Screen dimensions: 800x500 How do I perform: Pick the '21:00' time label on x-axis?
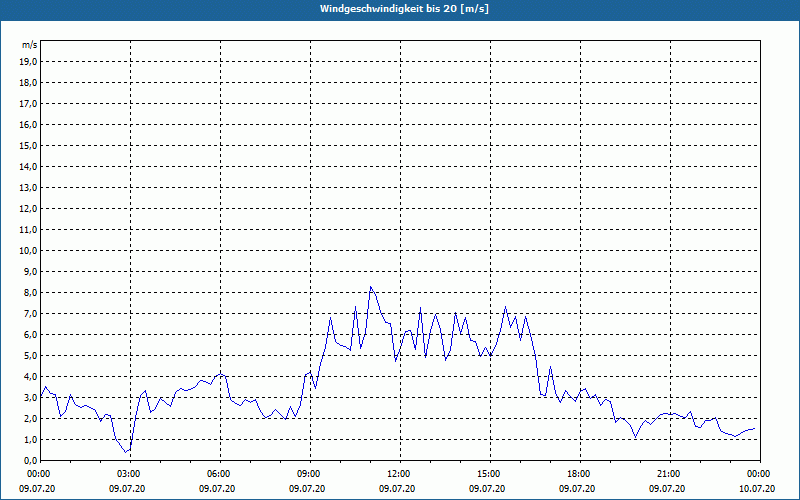point(667,474)
